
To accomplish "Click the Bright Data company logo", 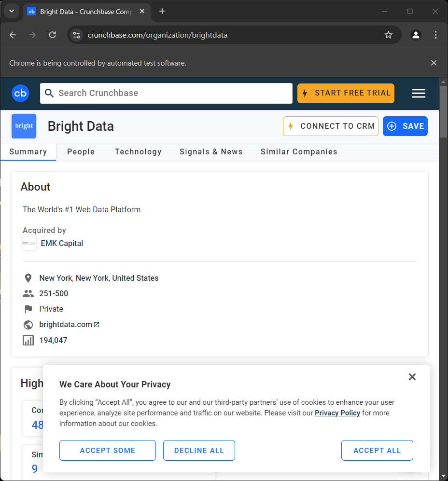I will pos(24,126).
